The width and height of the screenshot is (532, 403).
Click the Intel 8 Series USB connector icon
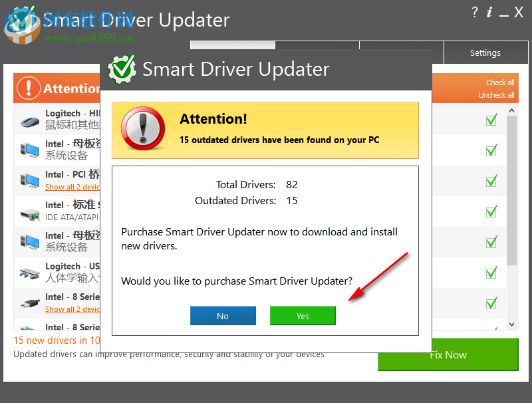click(x=30, y=303)
